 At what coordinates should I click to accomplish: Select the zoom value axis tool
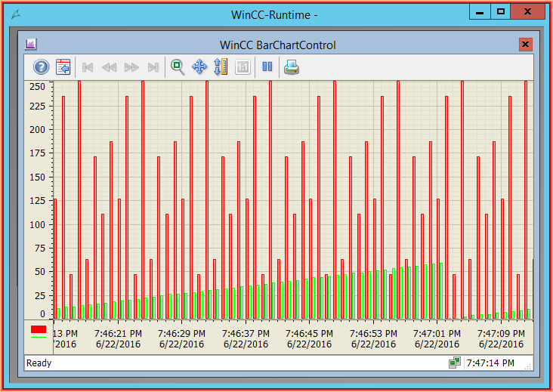[x=221, y=67]
